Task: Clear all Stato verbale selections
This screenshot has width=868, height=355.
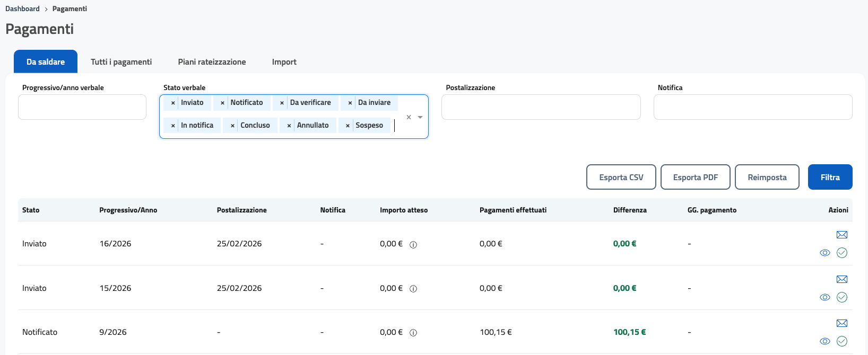Action: pos(409,117)
